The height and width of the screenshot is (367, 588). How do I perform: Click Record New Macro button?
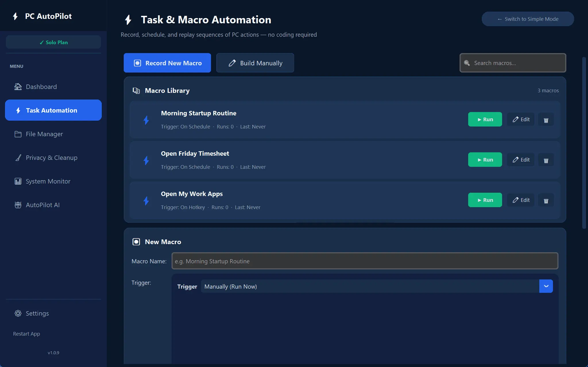[167, 63]
